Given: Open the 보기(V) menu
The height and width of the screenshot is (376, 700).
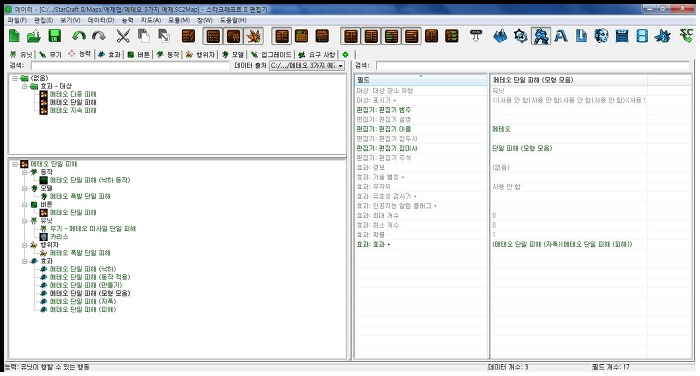Looking at the screenshot, I should tap(70, 21).
